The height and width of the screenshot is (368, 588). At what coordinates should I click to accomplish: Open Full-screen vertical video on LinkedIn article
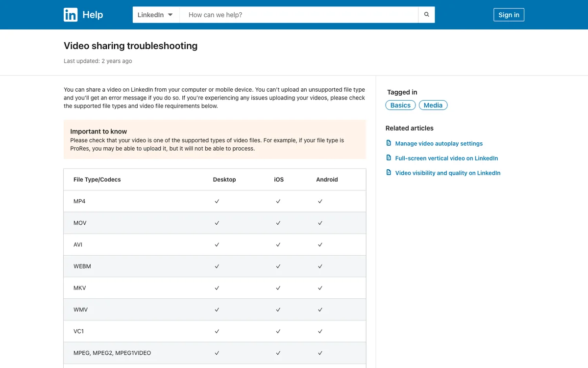point(446,158)
